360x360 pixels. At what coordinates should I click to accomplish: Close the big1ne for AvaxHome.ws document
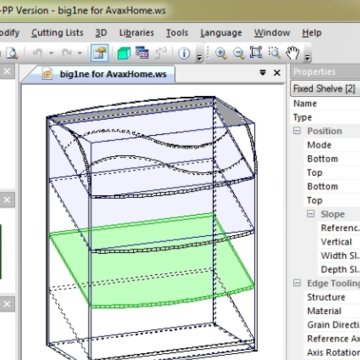pyautogui.click(x=277, y=73)
